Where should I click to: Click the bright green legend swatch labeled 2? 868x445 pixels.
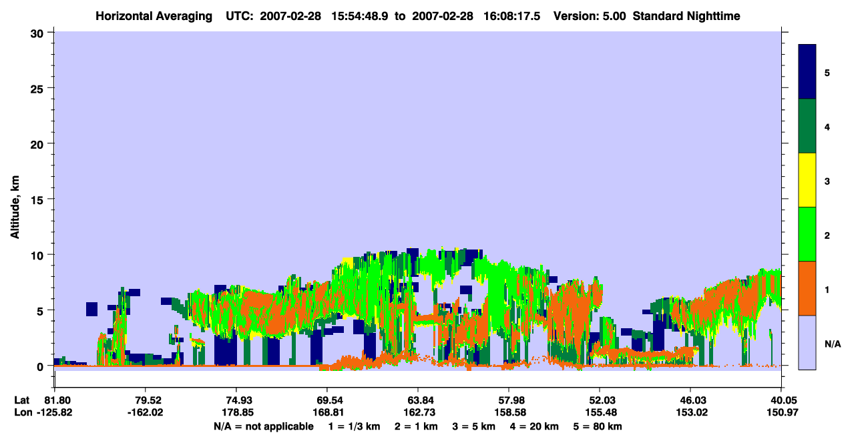(807, 234)
